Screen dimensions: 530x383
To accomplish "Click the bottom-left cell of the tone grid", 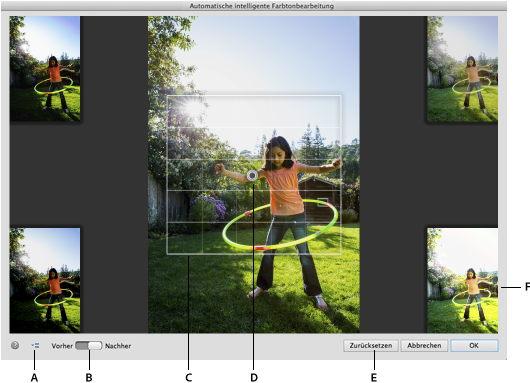I will (x=185, y=238).
